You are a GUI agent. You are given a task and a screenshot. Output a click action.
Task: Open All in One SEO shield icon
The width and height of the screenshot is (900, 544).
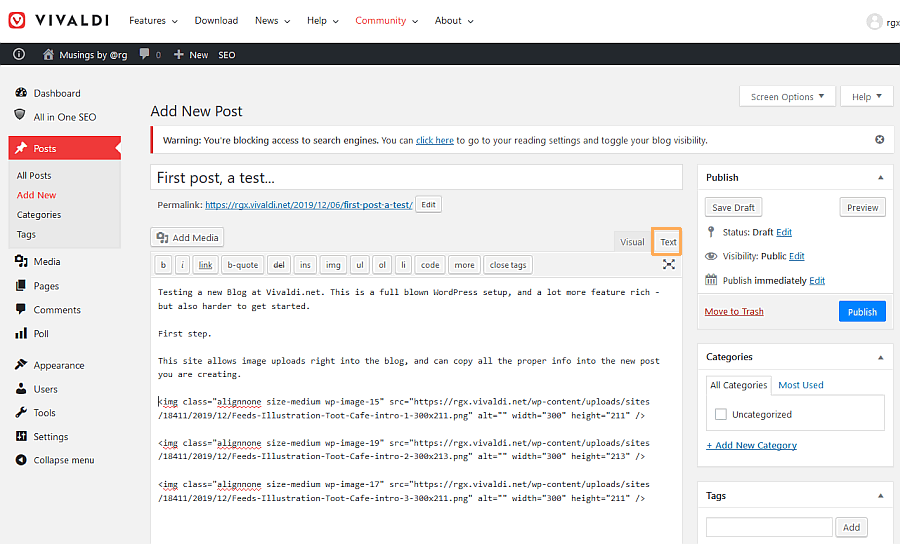21,116
